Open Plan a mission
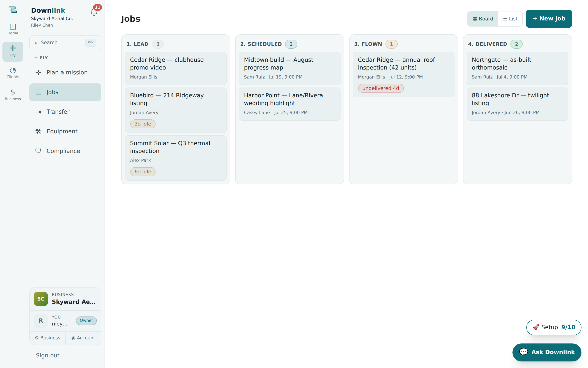The height and width of the screenshot is (368, 588). coord(65,73)
